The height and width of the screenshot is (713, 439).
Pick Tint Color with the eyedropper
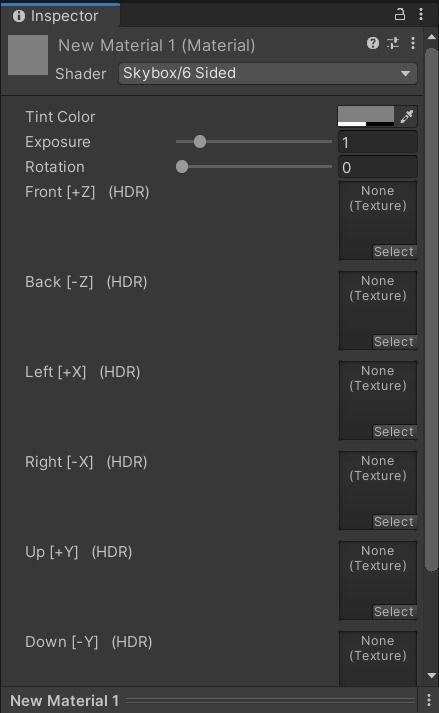coord(406,116)
